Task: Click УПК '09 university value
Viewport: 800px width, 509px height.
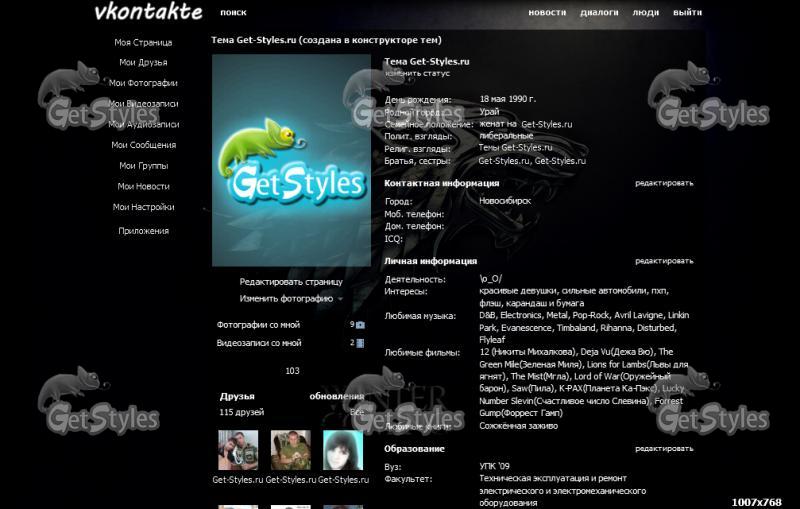Action: click(x=494, y=466)
